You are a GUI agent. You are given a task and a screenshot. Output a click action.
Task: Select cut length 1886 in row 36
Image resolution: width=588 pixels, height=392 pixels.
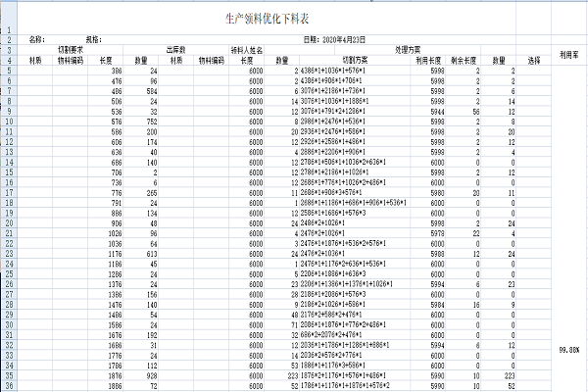[x=115, y=386]
